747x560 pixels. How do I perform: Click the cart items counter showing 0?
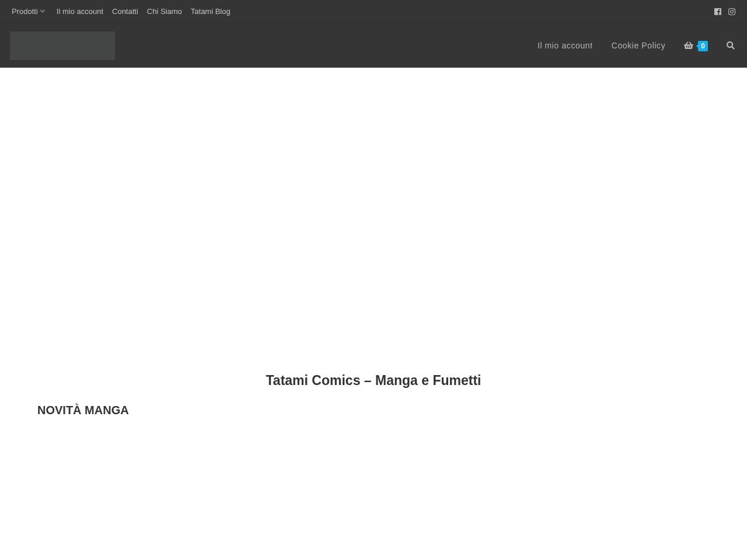703,46
